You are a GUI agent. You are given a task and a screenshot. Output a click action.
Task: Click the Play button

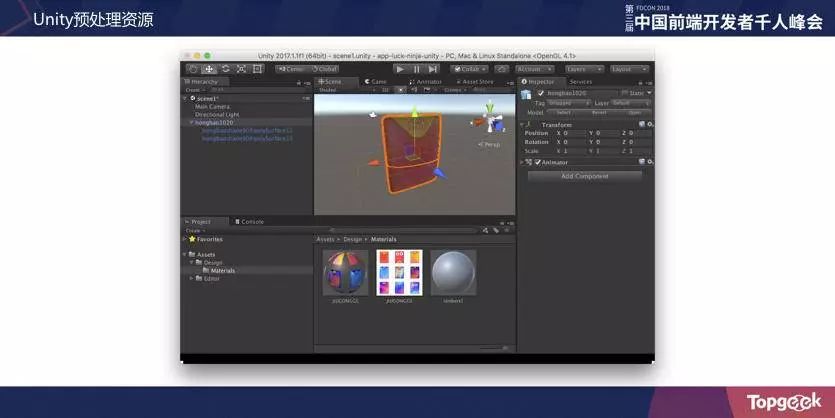(x=400, y=69)
